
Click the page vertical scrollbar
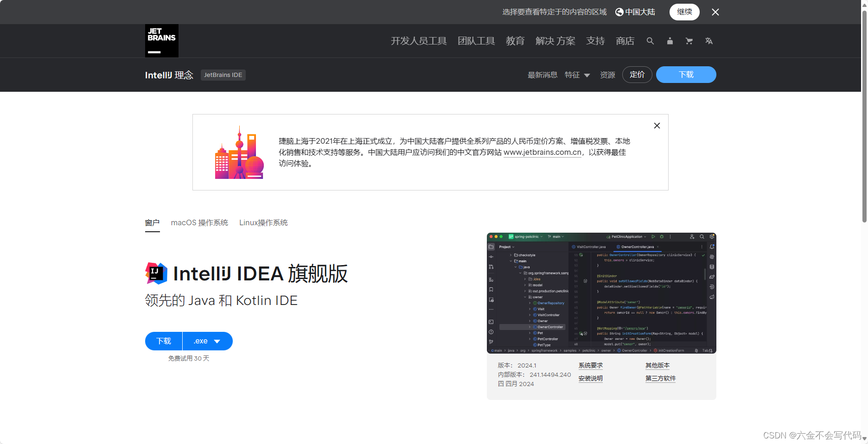coord(865,116)
